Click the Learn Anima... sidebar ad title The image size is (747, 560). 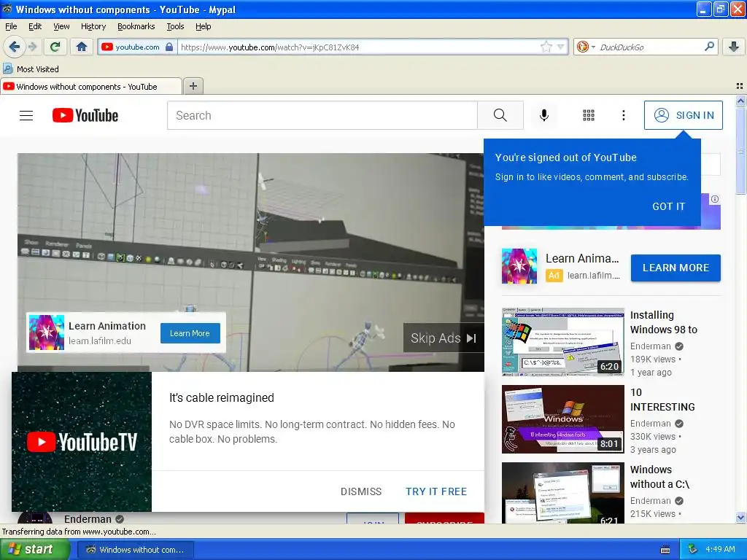[582, 258]
